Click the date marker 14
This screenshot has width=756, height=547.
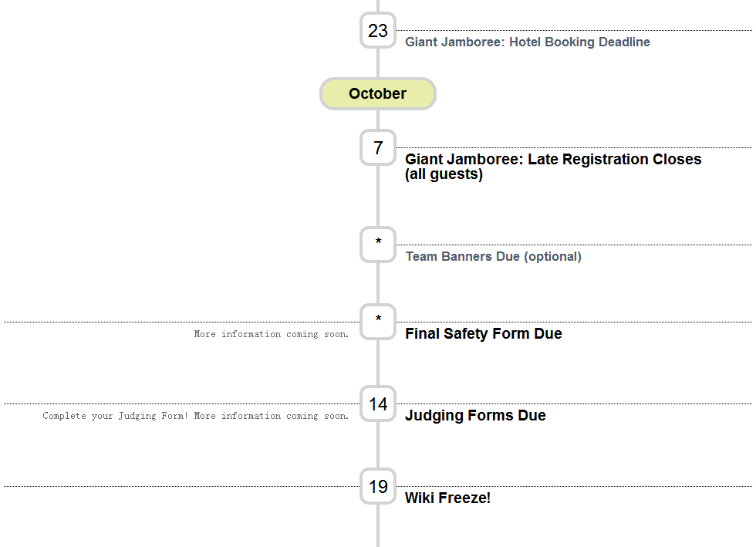378,403
